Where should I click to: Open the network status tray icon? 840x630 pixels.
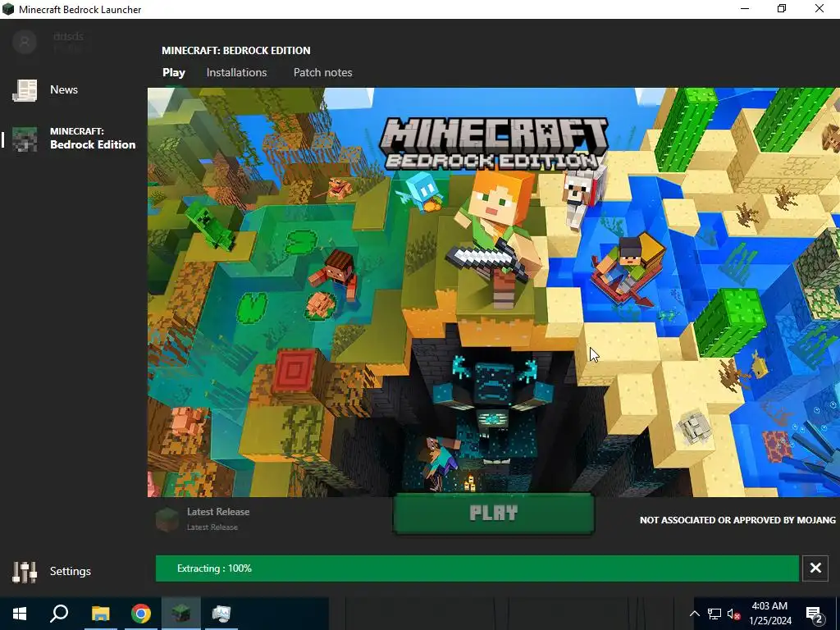coord(714,614)
